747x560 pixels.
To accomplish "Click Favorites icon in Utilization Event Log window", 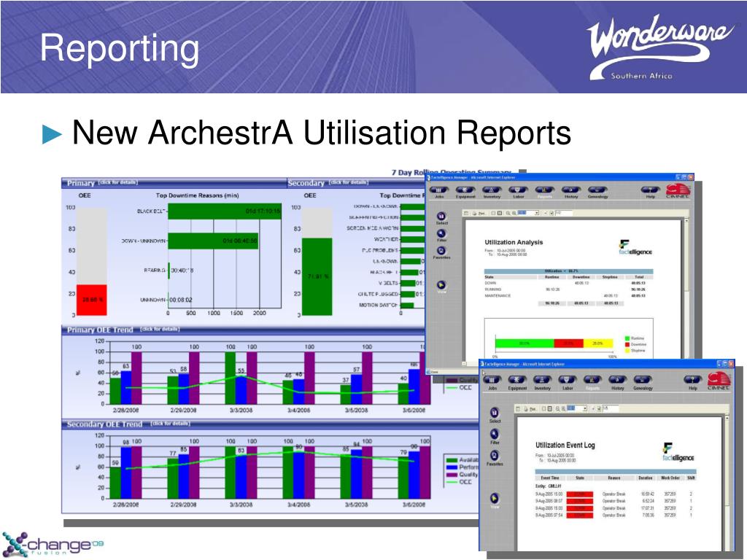I will pyautogui.click(x=495, y=455).
